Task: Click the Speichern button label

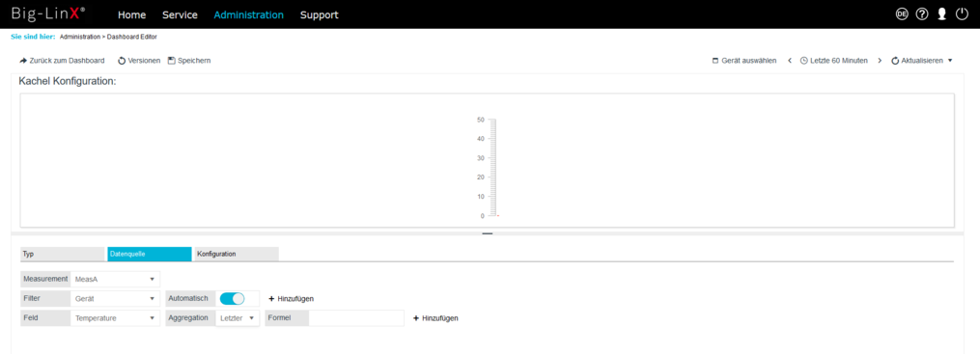Action: click(x=194, y=61)
